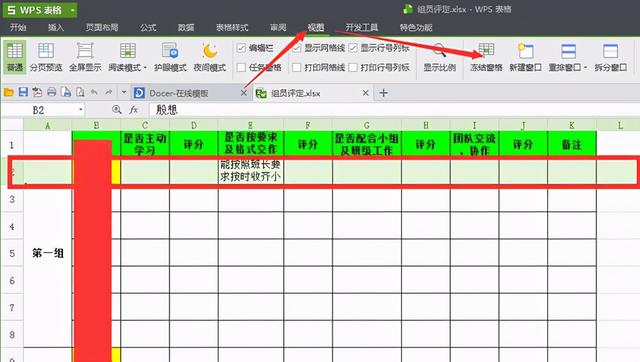Click the formula bar input field
The height and width of the screenshot is (362, 640).
point(394,109)
